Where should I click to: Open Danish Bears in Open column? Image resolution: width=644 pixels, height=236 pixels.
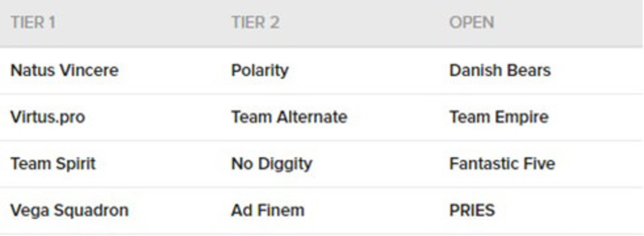point(500,70)
